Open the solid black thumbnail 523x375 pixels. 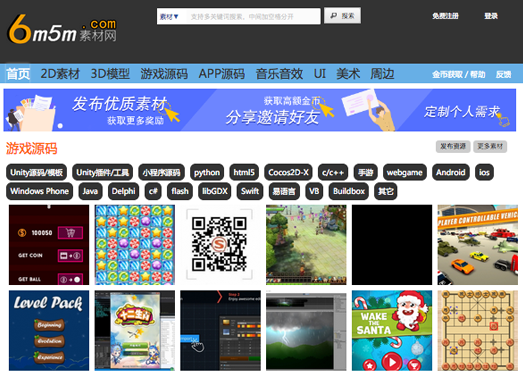point(392,245)
